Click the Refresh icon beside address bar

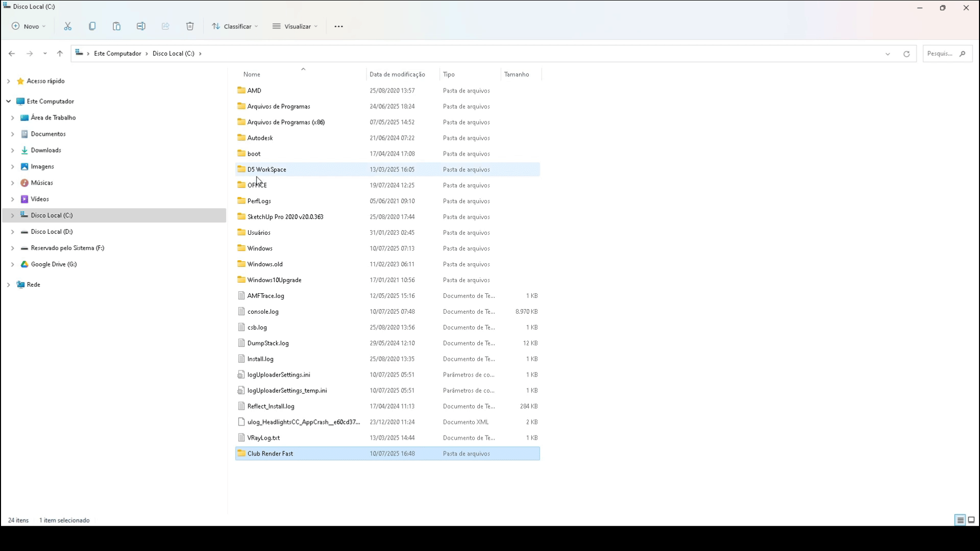pos(906,54)
